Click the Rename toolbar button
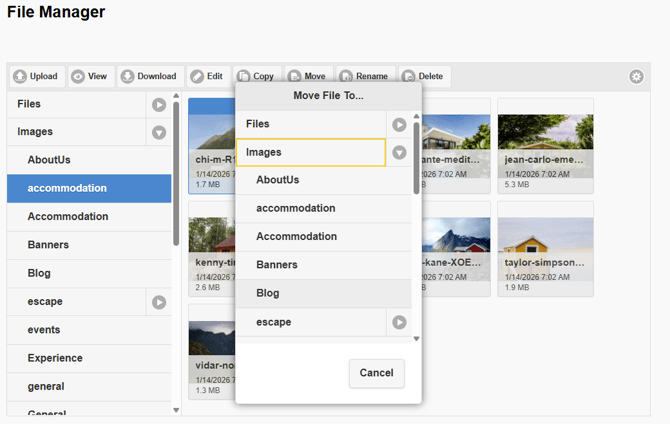The height and width of the screenshot is (424, 670). [x=366, y=75]
